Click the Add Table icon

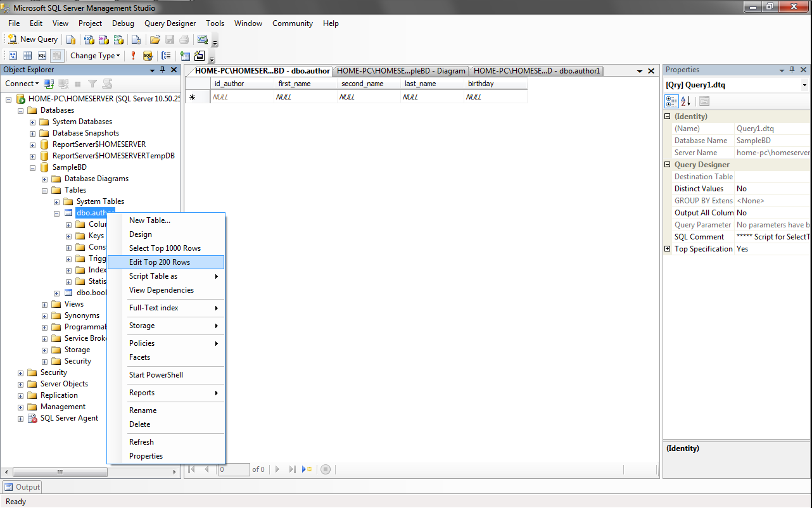click(x=185, y=56)
